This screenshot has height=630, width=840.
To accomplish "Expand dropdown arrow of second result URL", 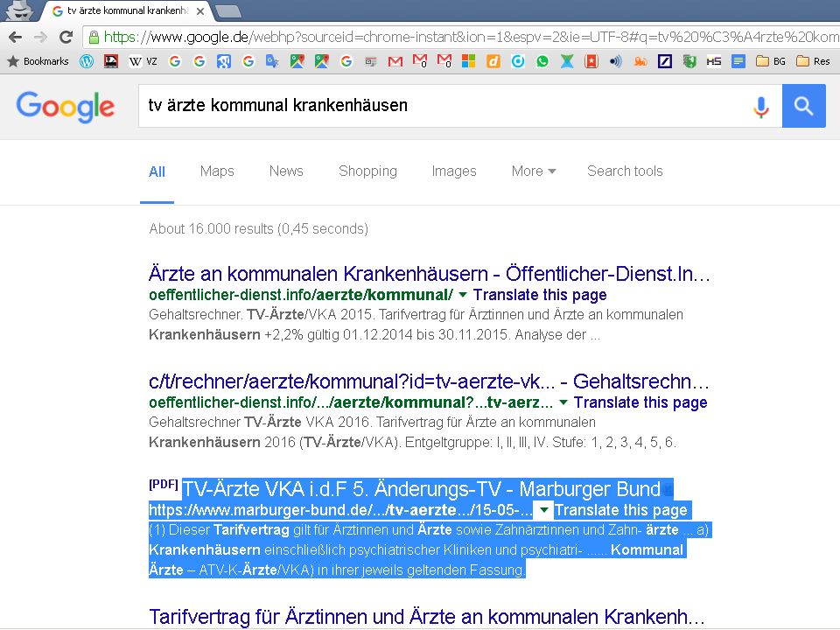I will [563, 402].
